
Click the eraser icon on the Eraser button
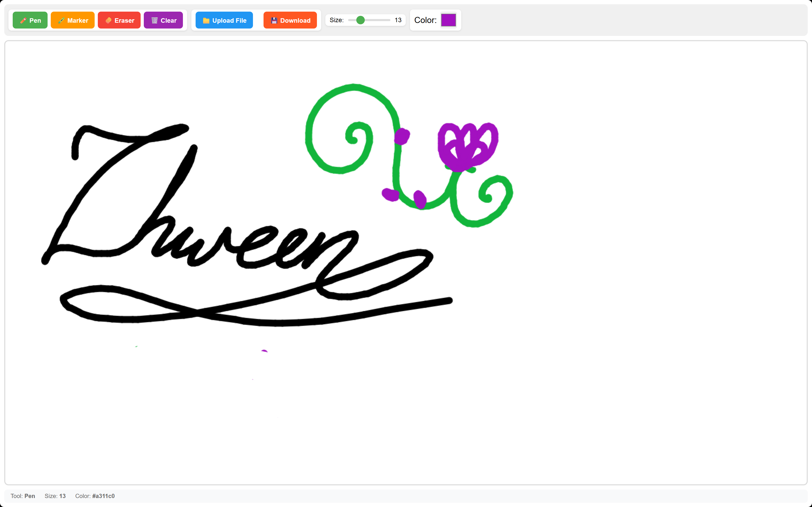108,20
